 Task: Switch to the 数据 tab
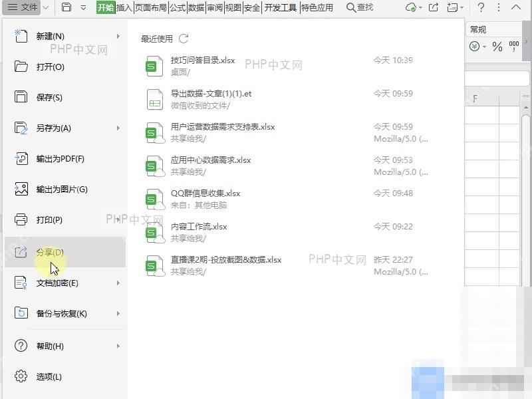pos(196,7)
